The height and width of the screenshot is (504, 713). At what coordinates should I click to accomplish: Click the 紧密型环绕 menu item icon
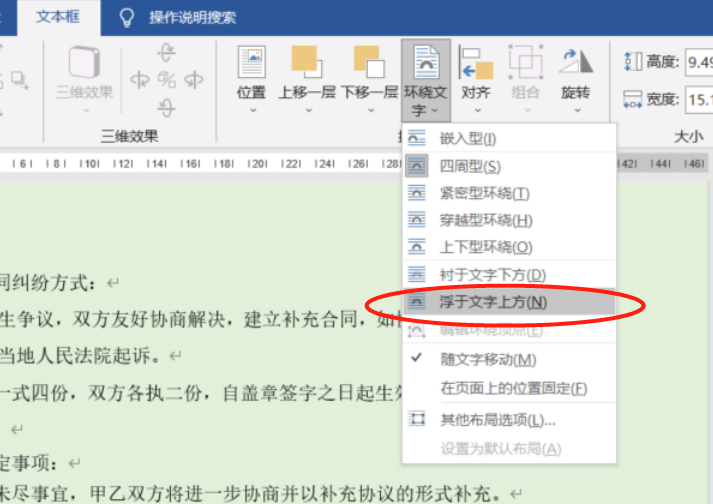417,193
